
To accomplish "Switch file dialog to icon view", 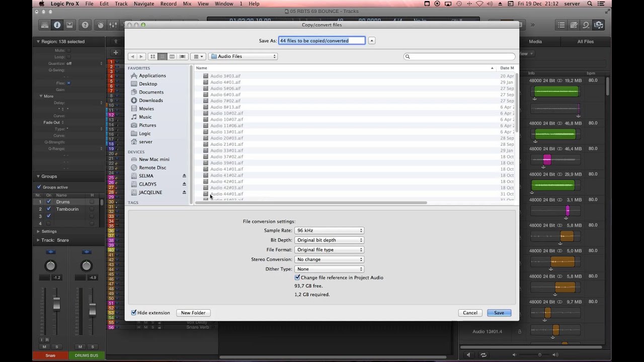I will 153,56.
